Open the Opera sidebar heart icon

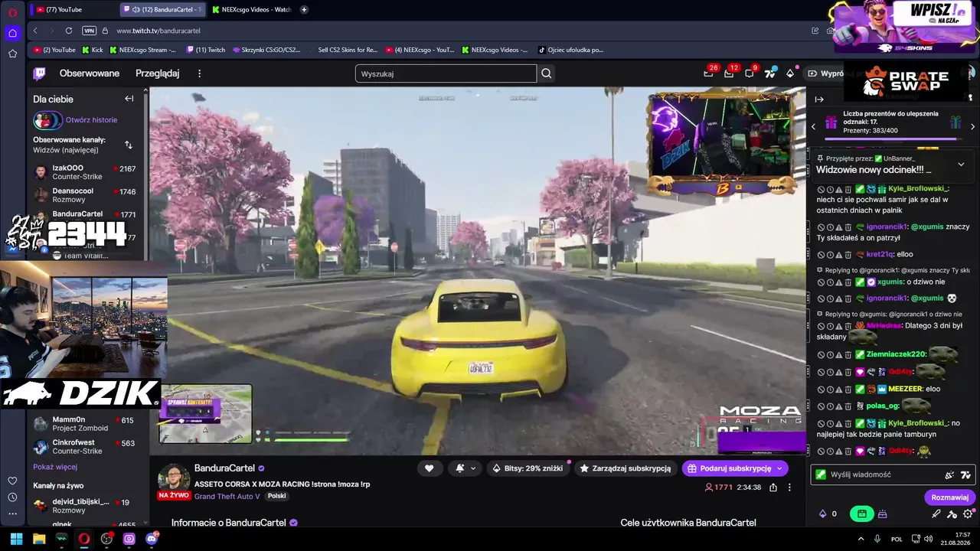point(12,481)
